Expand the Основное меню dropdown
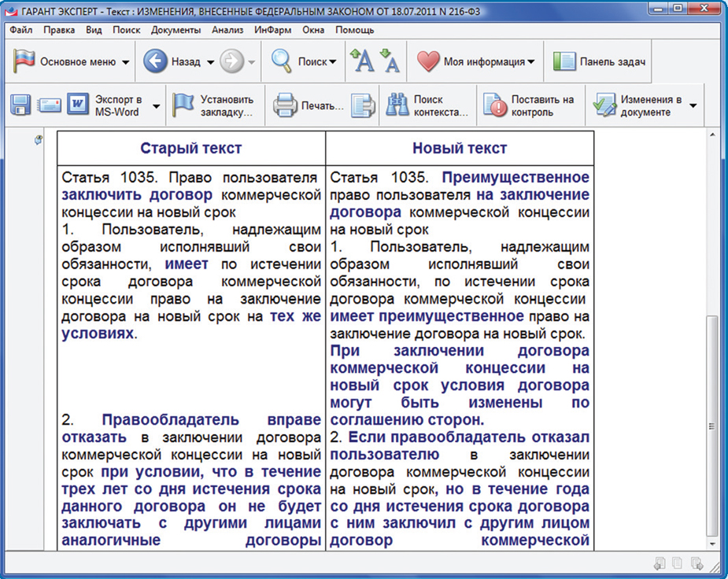Viewport: 728px width, 579px height. [126, 61]
